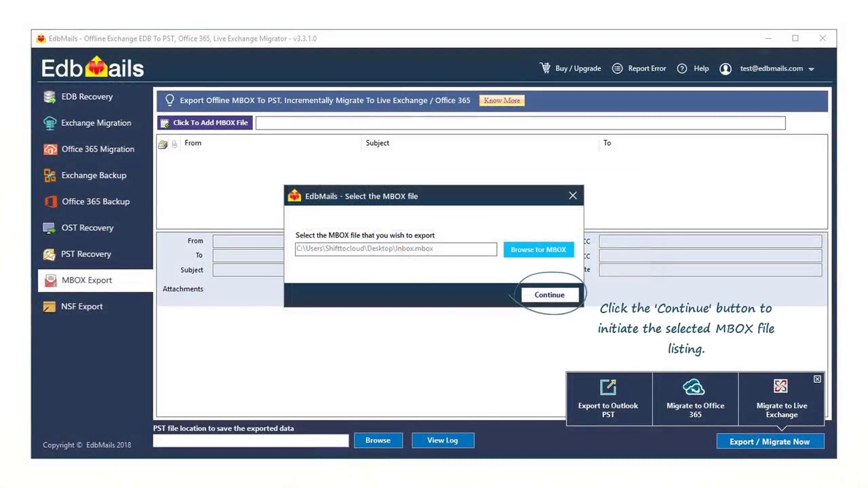This screenshot has width=868, height=488.
Task: Click the Export to Outlook PST icon
Action: tap(608, 387)
